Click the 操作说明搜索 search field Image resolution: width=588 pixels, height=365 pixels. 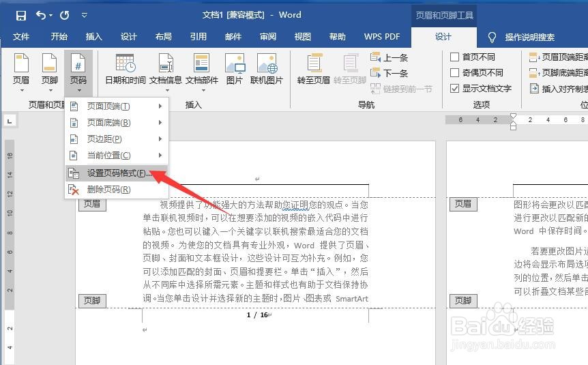529,37
